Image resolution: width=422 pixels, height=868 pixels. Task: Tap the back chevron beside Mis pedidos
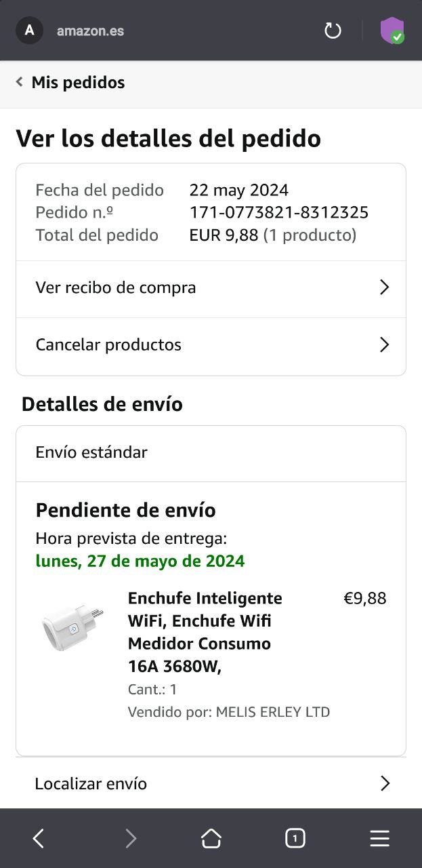point(20,82)
